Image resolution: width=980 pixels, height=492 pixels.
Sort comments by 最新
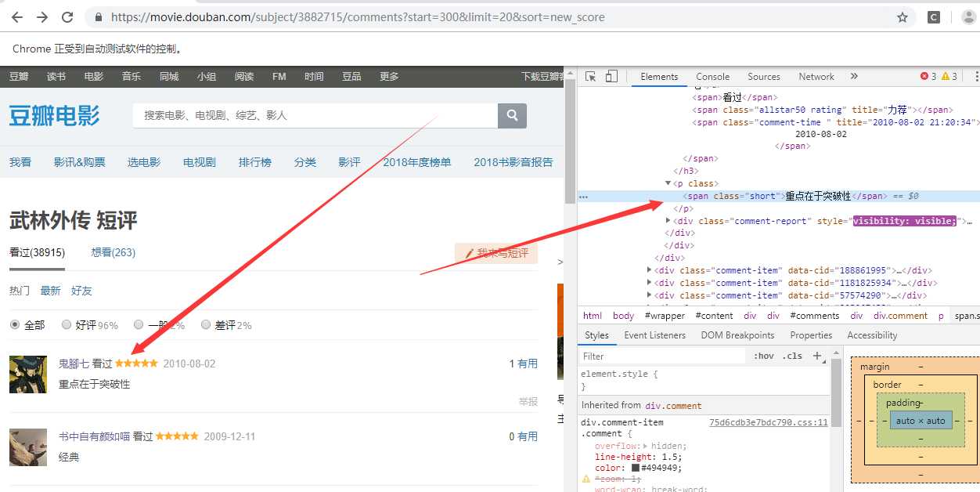coord(50,291)
